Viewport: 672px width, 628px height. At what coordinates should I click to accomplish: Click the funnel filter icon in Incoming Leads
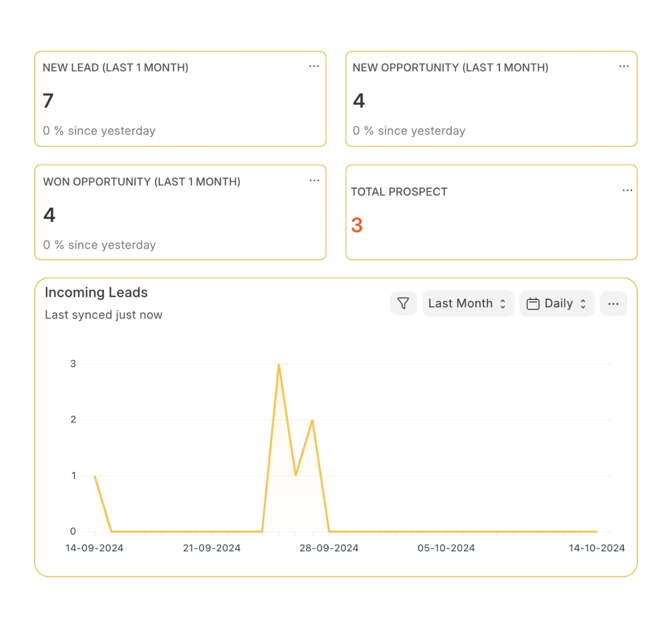403,303
